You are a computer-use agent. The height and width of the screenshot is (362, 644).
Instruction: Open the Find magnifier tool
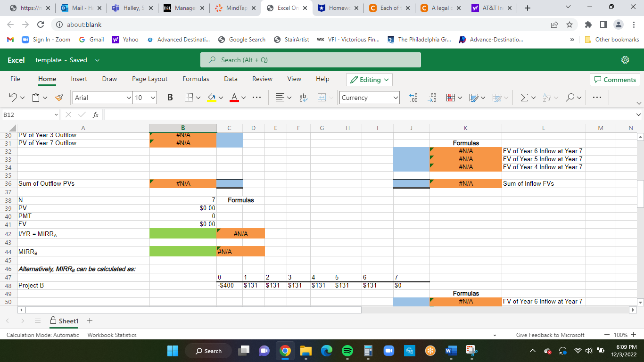pos(570,98)
